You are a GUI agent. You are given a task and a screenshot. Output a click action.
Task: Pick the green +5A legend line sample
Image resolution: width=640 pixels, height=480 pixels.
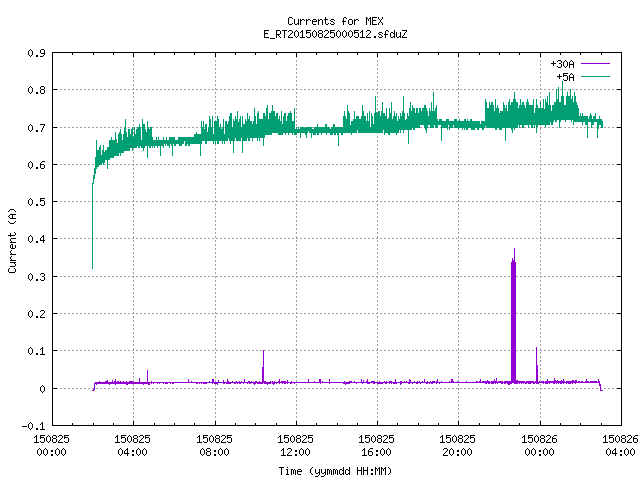(595, 76)
